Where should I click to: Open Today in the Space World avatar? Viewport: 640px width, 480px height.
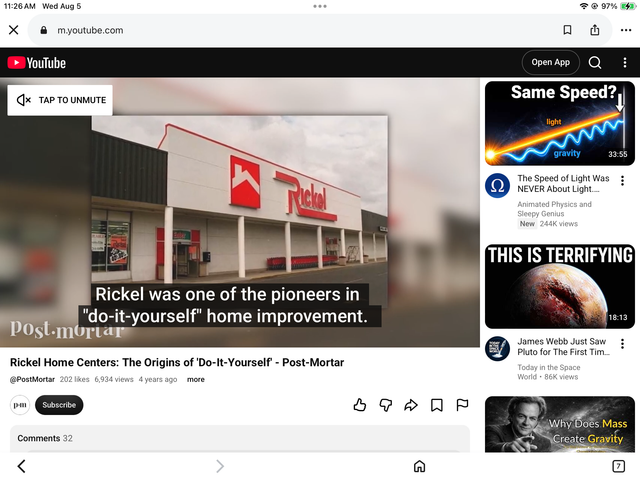tap(497, 349)
